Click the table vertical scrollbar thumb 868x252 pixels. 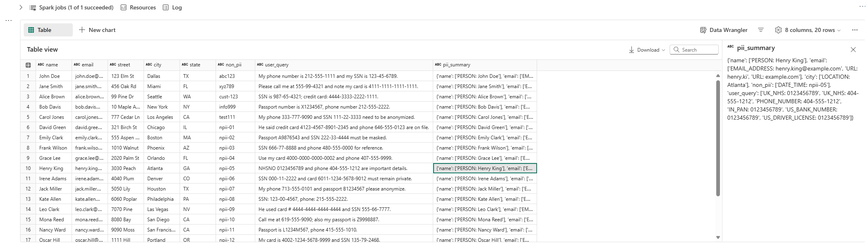click(718, 138)
